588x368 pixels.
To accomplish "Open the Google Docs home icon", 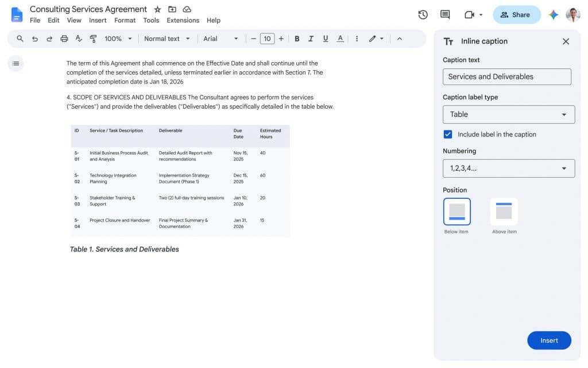I will [17, 14].
